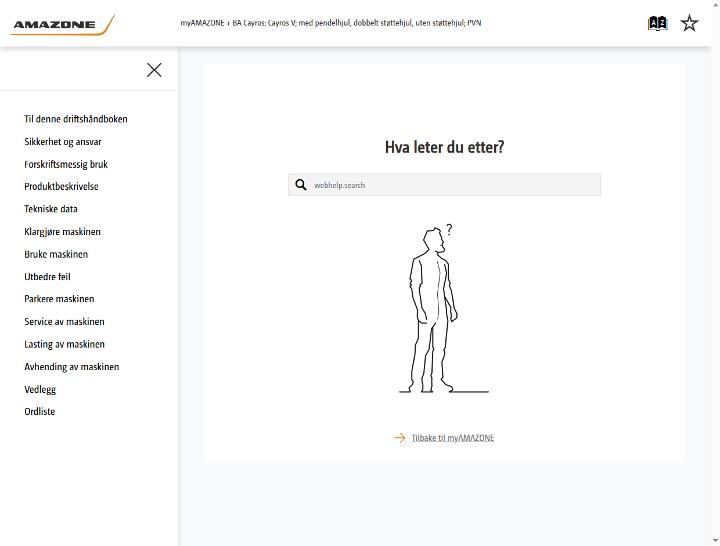Screen dimensions: 720x546
Task: Select Klargjøre maskinen entry
Action: (62, 231)
